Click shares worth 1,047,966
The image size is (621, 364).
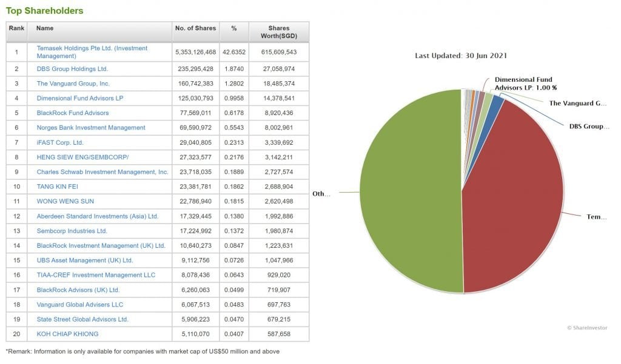[279, 260]
